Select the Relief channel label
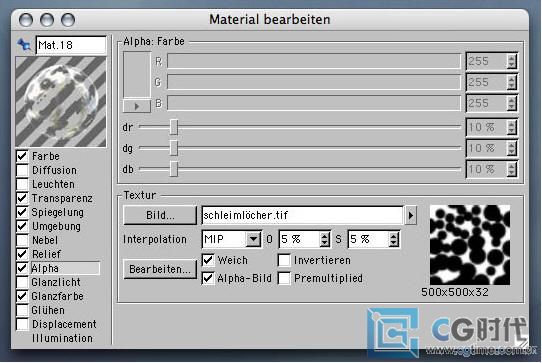This screenshot has height=363, width=542. point(46,254)
